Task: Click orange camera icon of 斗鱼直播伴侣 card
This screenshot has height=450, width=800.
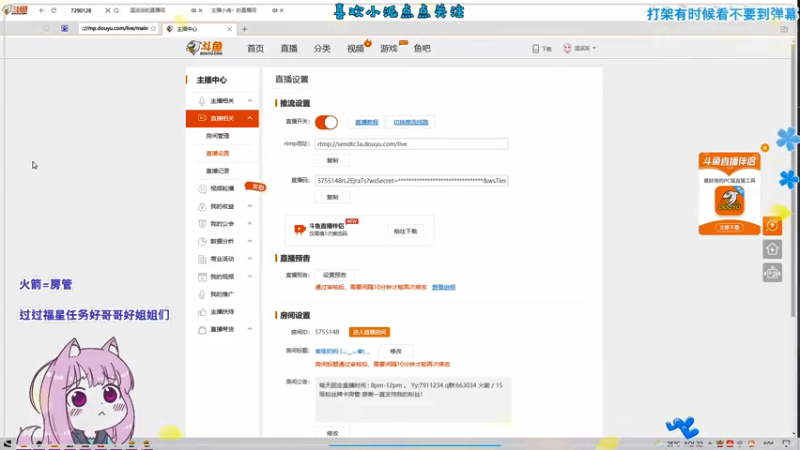Action: tap(299, 230)
